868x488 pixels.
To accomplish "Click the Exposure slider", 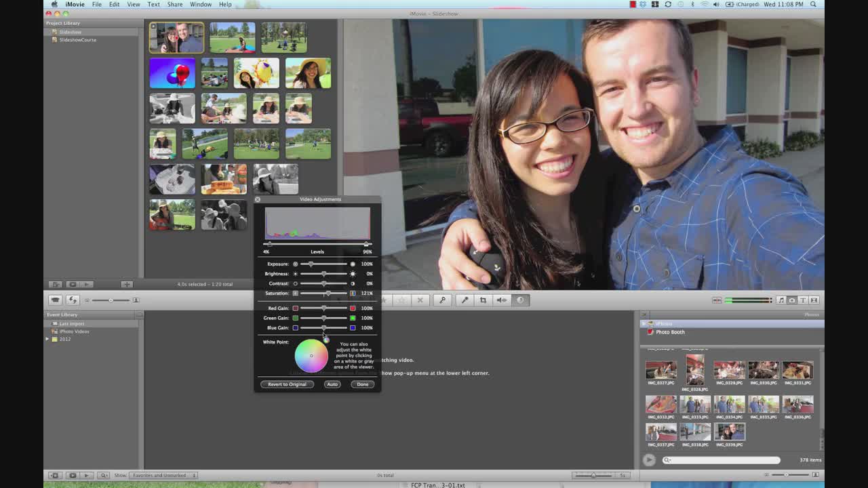I will click(323, 264).
